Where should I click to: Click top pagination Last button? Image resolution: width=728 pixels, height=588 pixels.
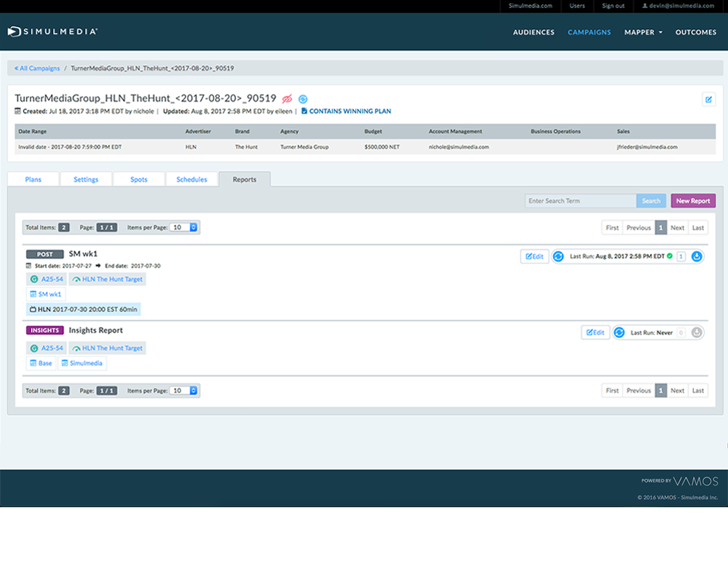click(698, 227)
